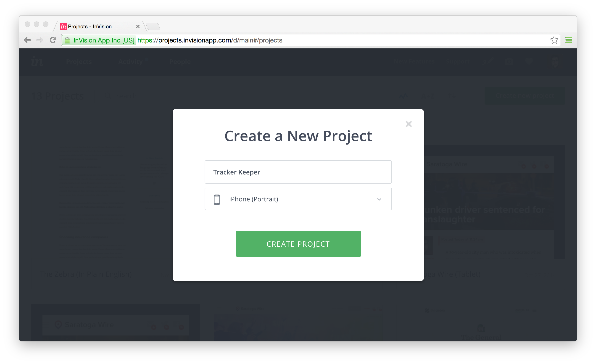This screenshot has width=596, height=364.
Task: Open the Chrome hamburger menu
Action: (569, 40)
